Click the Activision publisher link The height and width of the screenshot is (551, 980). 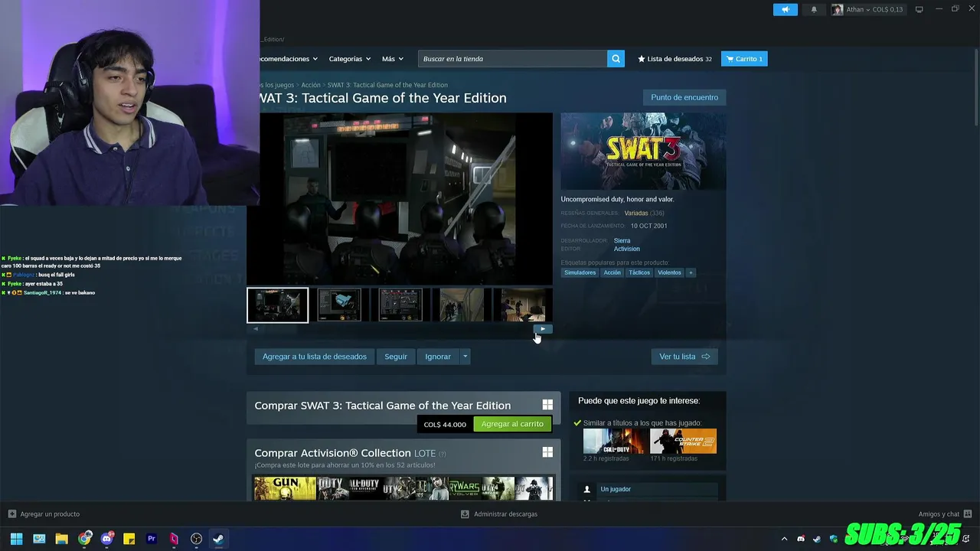[x=626, y=249]
